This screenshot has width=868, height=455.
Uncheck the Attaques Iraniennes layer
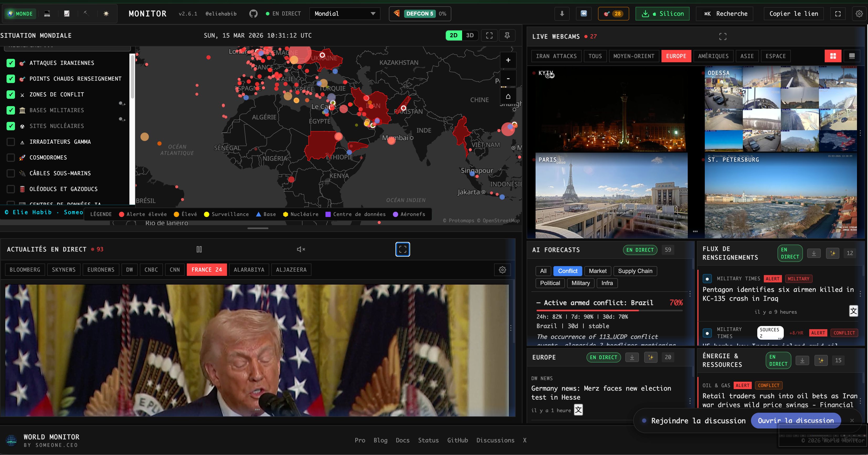pos(11,63)
